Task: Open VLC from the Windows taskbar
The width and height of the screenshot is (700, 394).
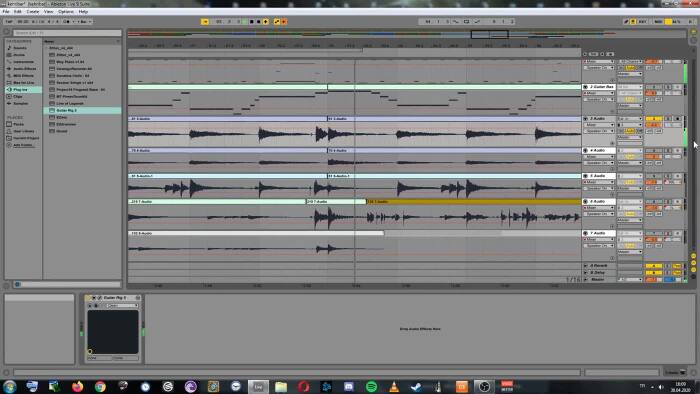Action: tap(394, 386)
